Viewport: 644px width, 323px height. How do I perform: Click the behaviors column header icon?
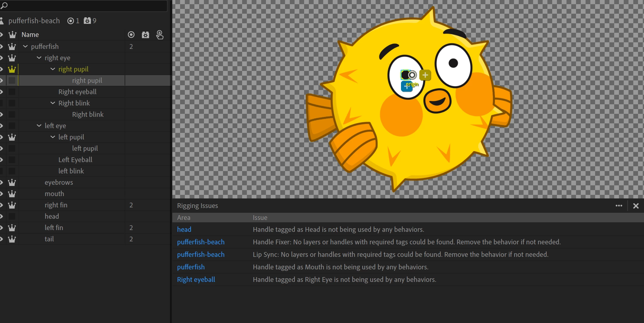145,35
